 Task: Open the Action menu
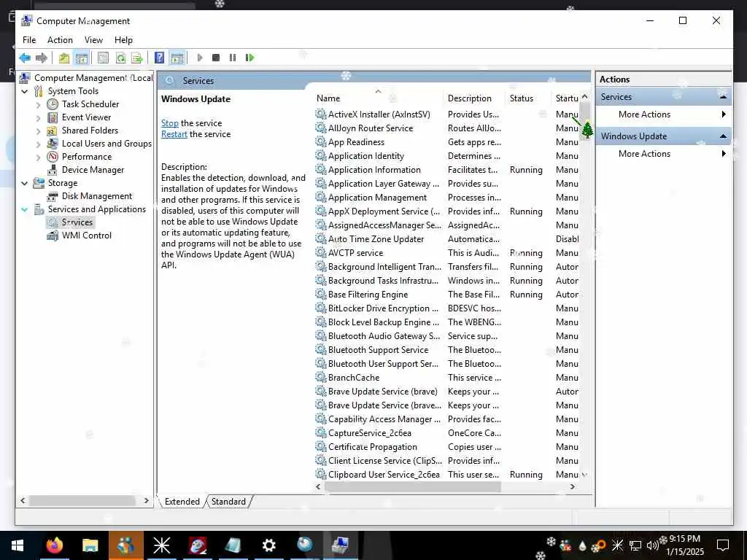pyautogui.click(x=60, y=40)
